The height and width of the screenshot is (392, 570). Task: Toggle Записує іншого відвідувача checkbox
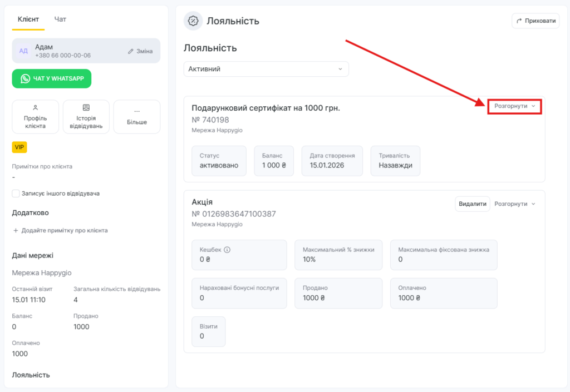16,193
